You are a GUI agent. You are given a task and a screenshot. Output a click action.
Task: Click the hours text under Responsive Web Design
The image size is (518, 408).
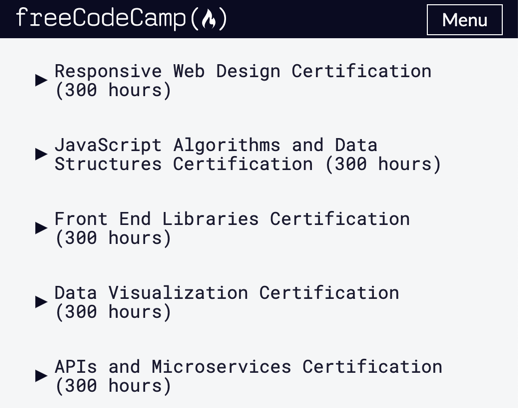click(x=113, y=90)
